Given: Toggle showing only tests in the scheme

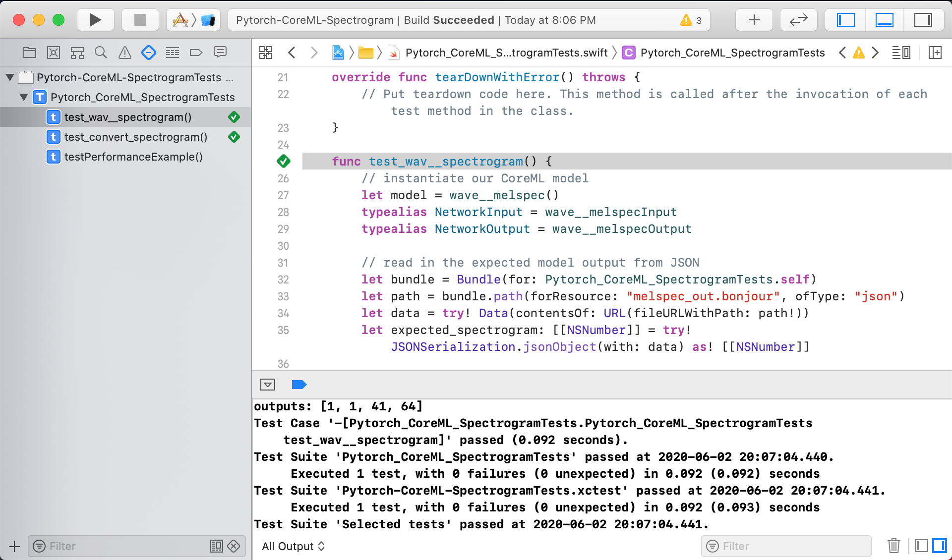Looking at the screenshot, I should point(217,546).
